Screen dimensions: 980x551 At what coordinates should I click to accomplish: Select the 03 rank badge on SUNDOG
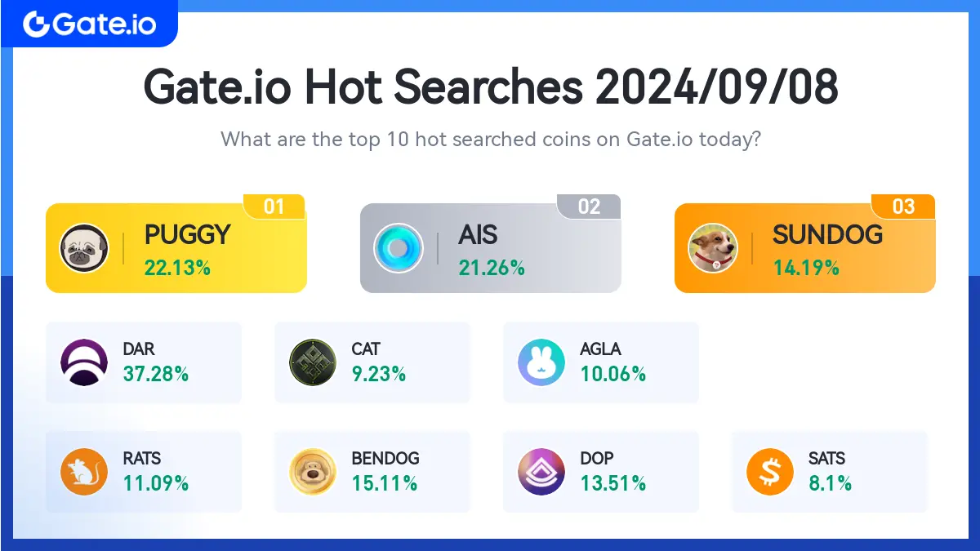click(903, 207)
